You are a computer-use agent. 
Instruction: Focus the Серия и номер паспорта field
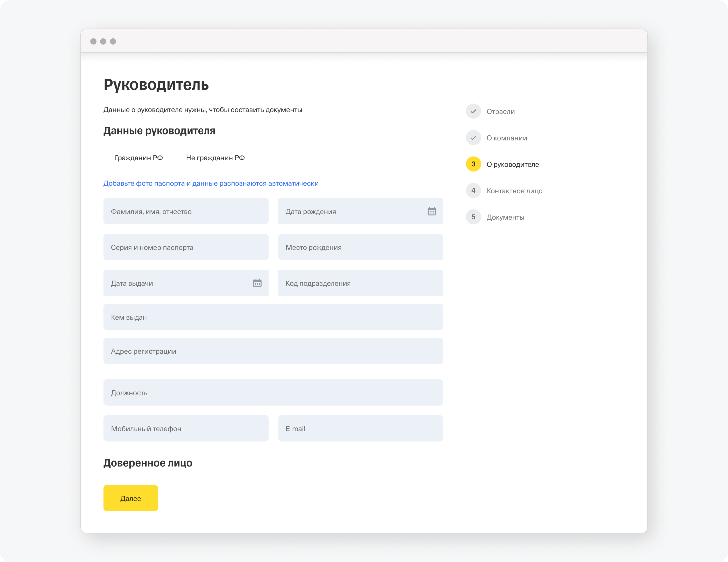pyautogui.click(x=186, y=247)
